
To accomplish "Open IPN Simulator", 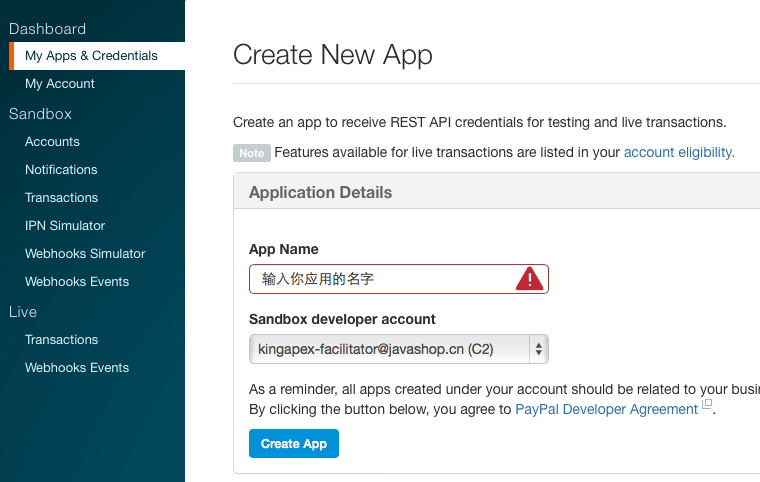I will click(x=65, y=225).
